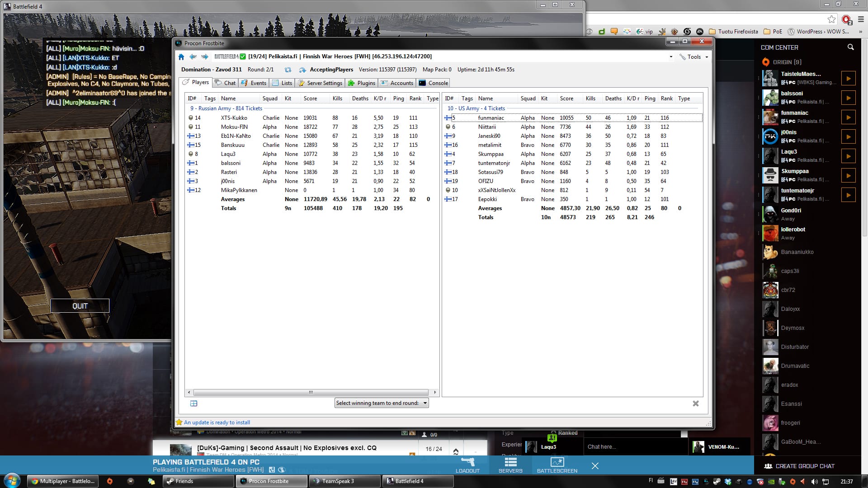Click next-map icon before AcceptingPlayers
The height and width of the screenshot is (488, 868).
[302, 70]
